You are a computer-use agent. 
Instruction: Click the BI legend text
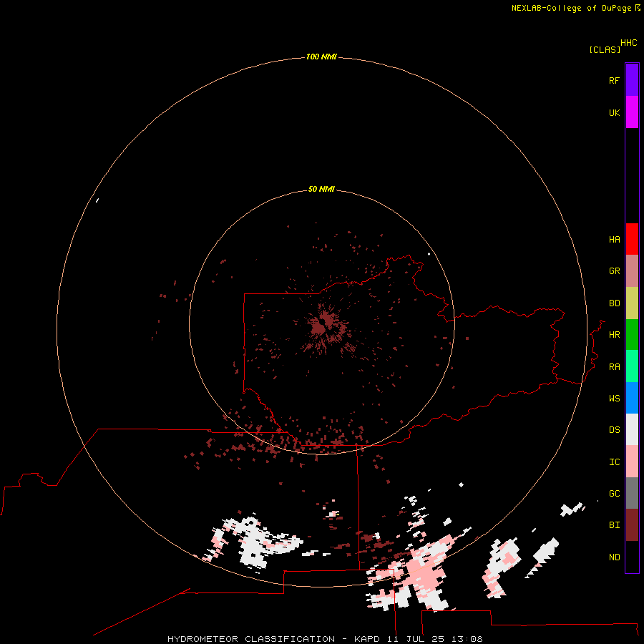pos(614,525)
